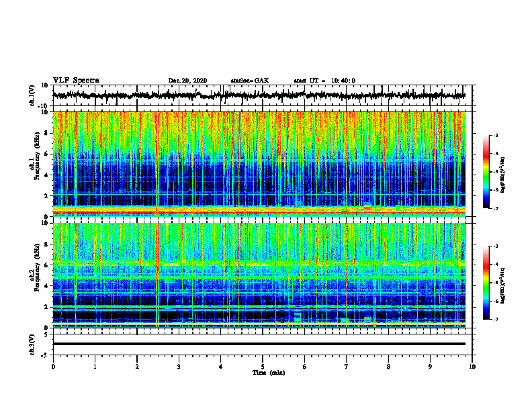This screenshot has width=532, height=411.
Task: Click the ch.1 spectrogram panel
Action: tap(259, 164)
